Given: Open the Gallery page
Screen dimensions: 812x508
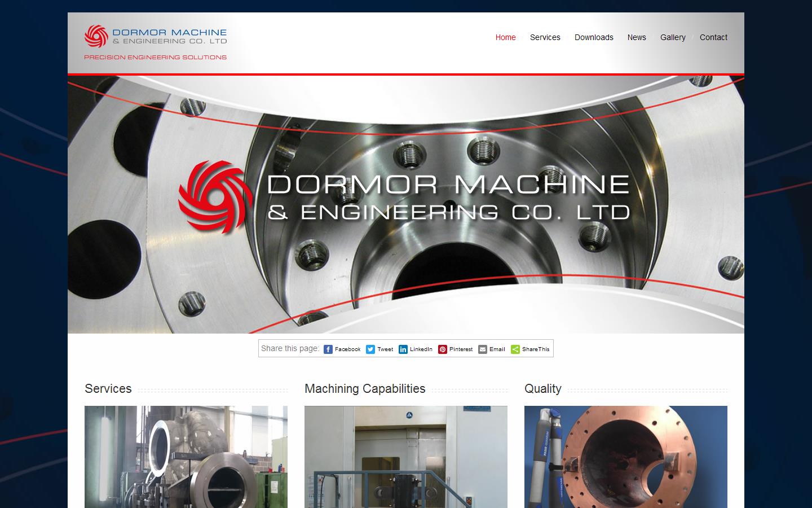Looking at the screenshot, I should (x=673, y=37).
